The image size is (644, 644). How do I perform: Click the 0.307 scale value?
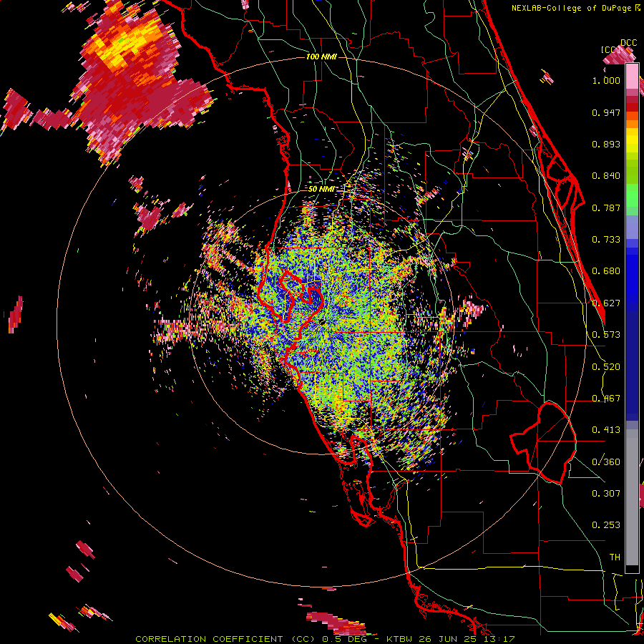pos(606,493)
